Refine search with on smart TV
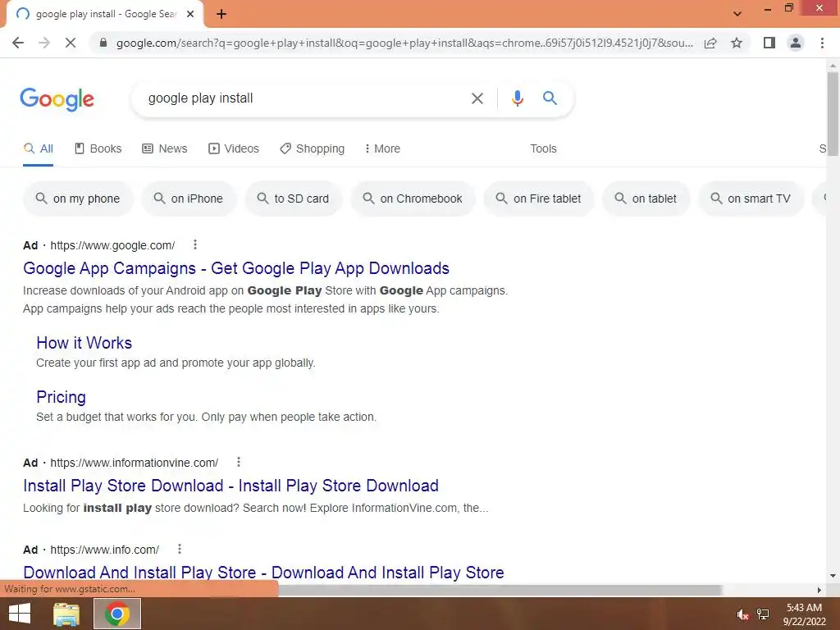 click(751, 199)
